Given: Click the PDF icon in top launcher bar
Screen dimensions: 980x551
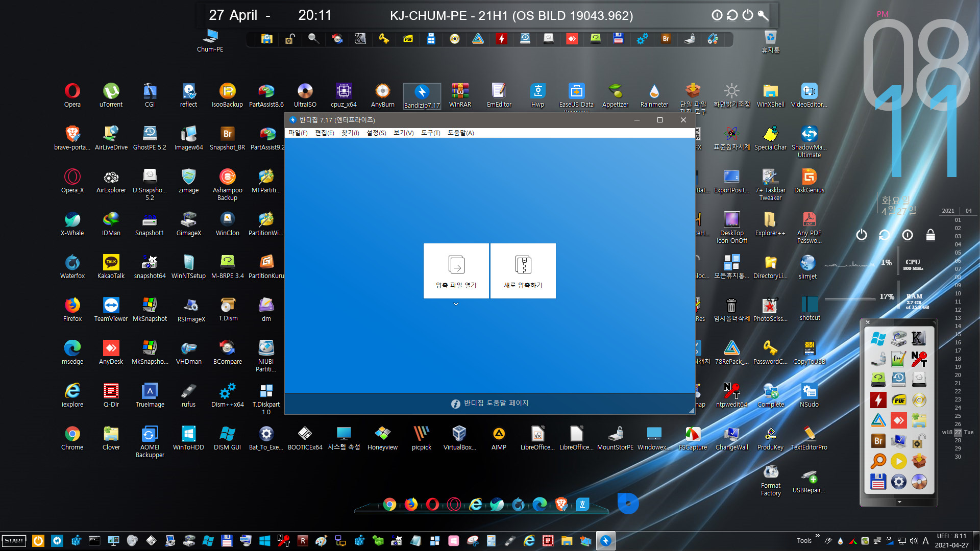Looking at the screenshot, I should 408,39.
